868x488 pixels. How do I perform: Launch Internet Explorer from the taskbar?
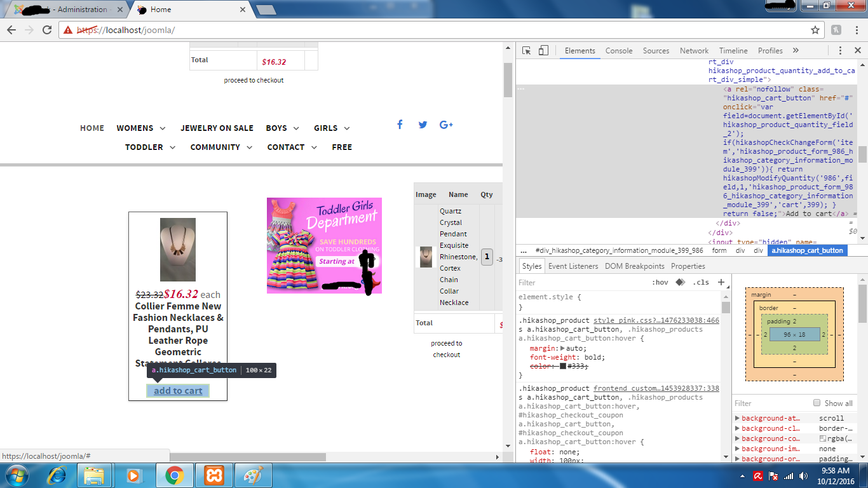pyautogui.click(x=57, y=475)
